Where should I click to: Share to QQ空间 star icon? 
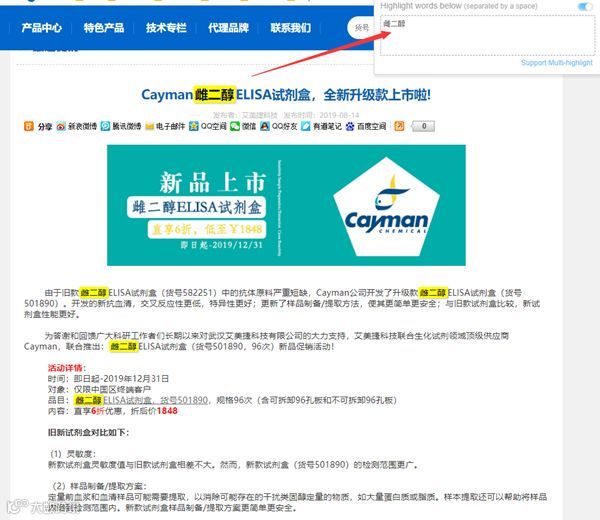tap(194, 126)
